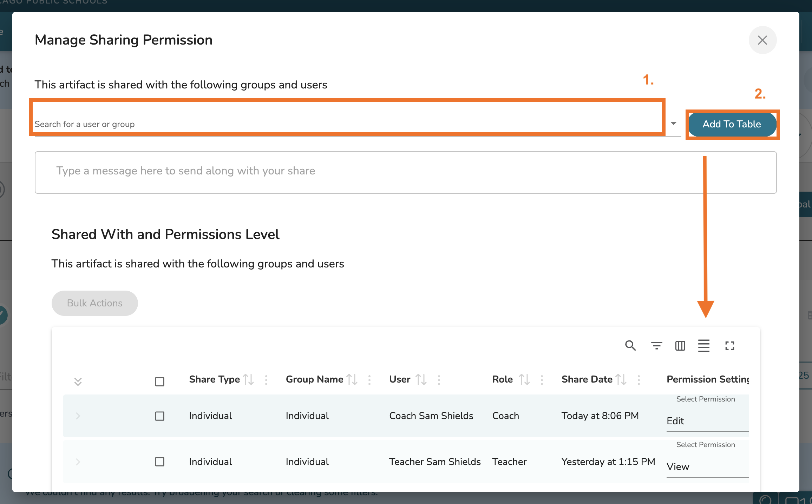Open the show/hide columns icon
The width and height of the screenshot is (812, 504).
click(x=680, y=346)
